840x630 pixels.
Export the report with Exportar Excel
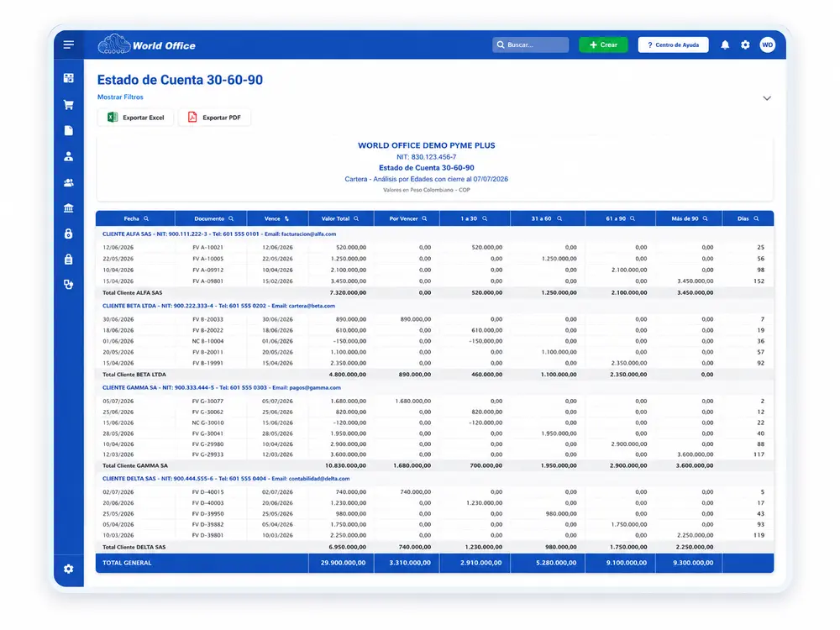(x=135, y=118)
